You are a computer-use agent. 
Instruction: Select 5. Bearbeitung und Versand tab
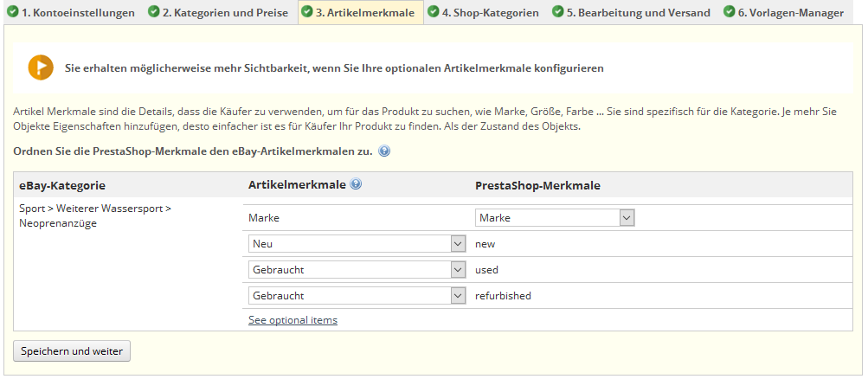point(638,13)
